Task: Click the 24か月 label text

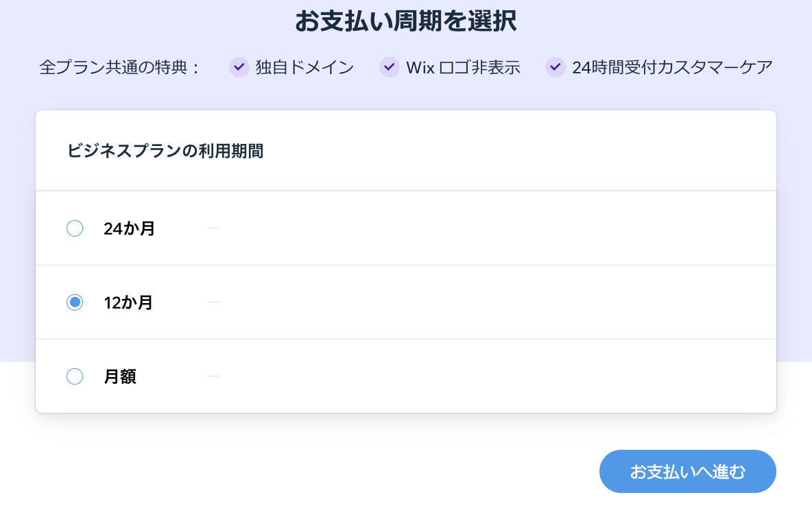Action: click(x=129, y=228)
